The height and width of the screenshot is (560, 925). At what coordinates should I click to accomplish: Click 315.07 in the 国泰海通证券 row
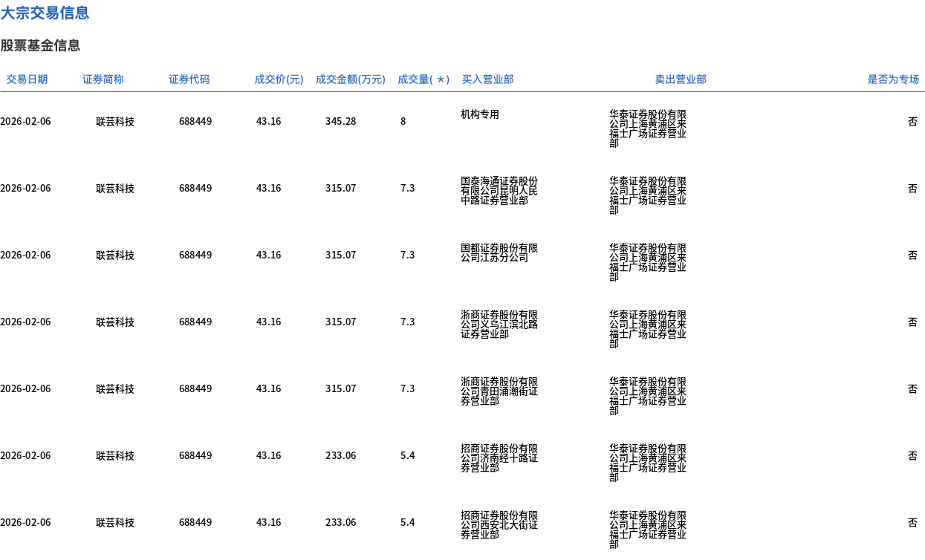[340, 188]
